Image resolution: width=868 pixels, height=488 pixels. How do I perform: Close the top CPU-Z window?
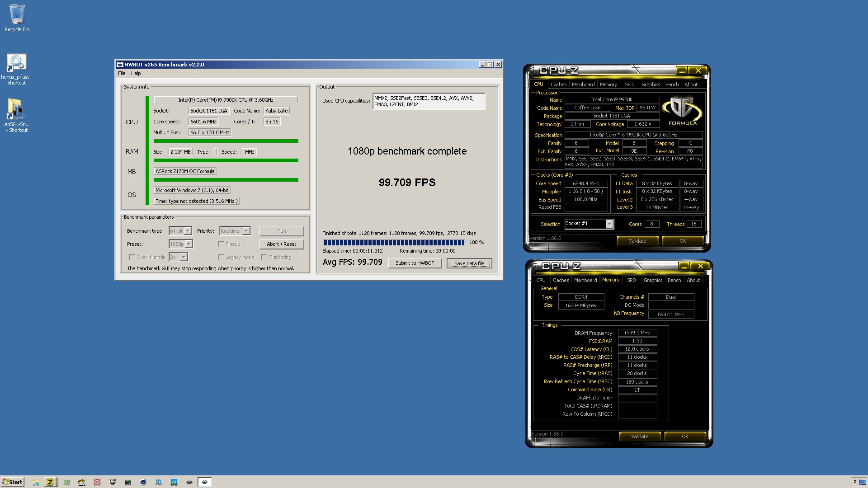[x=698, y=70]
